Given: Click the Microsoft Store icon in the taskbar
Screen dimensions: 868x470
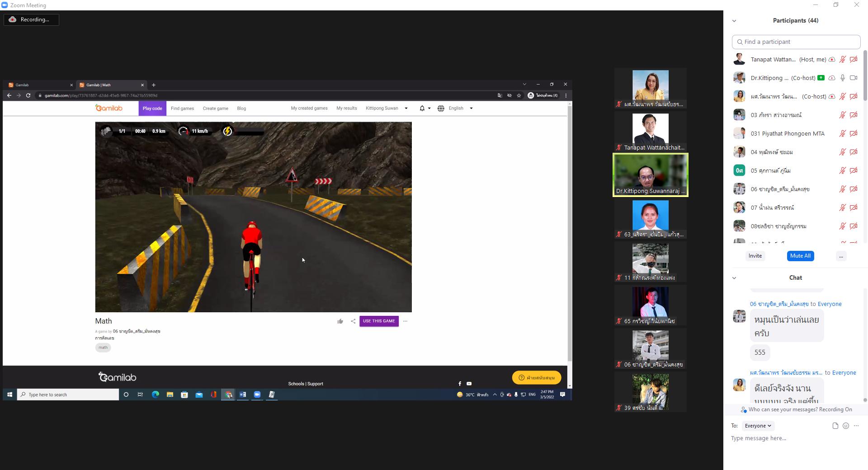Looking at the screenshot, I should click(184, 395).
